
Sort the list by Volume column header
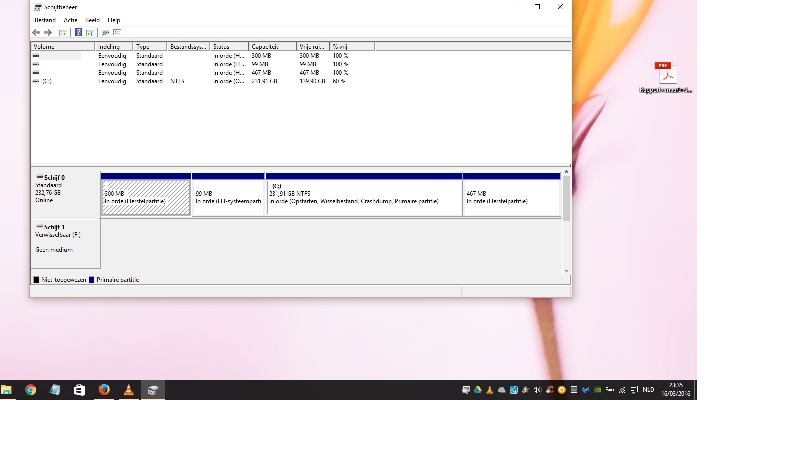coord(62,46)
